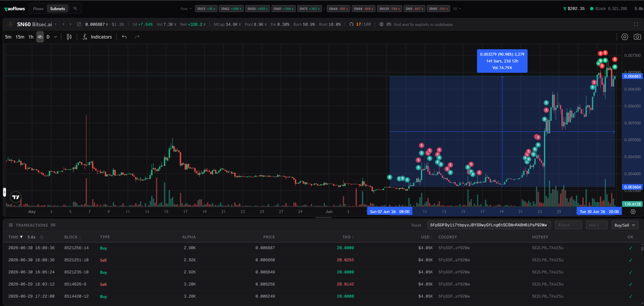The image size is (644, 306).
Task: Click the globe website icon
Action: pos(382,24)
